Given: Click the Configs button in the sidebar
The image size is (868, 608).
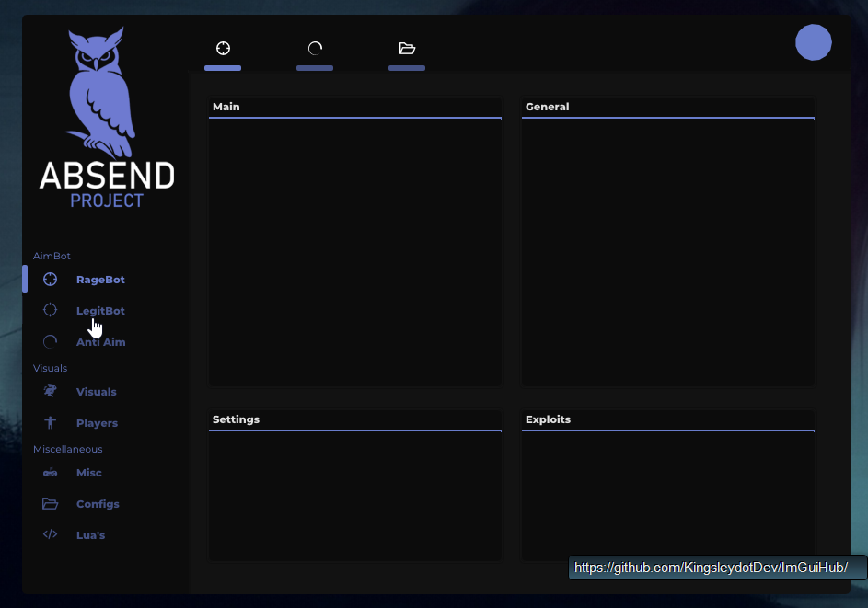Looking at the screenshot, I should (98, 503).
